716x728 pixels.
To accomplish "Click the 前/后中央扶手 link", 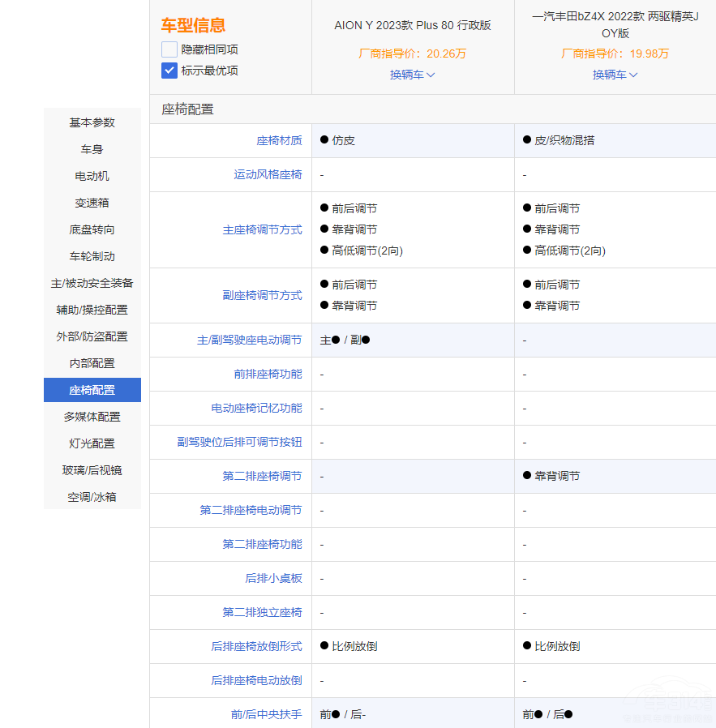I will [x=268, y=715].
